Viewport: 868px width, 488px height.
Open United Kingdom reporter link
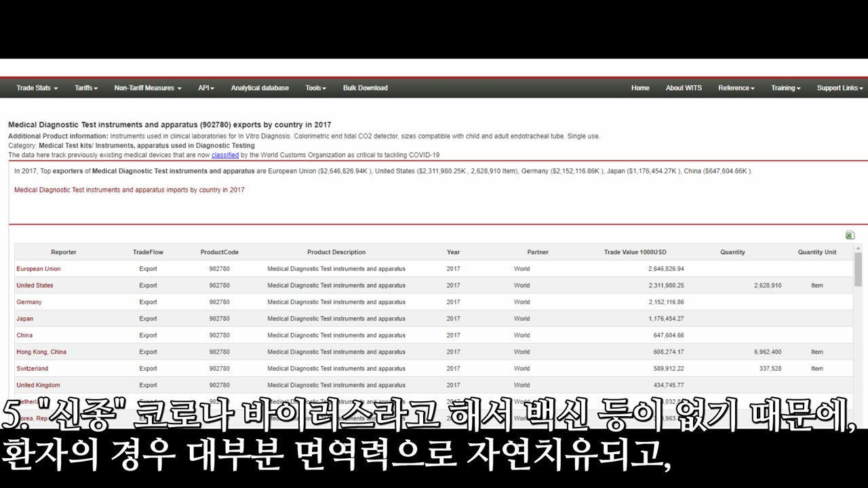point(39,385)
